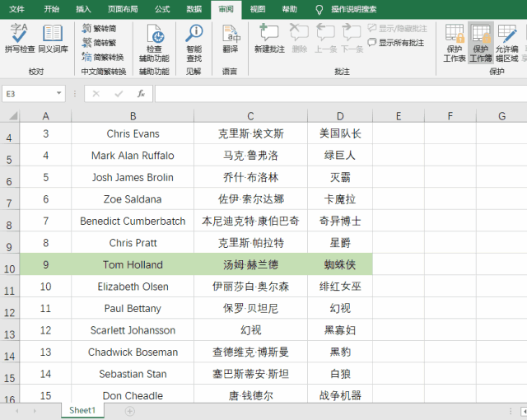Image resolution: width=527 pixels, height=420 pixels.
Task: Select row 10 header
Action: [x=10, y=264]
